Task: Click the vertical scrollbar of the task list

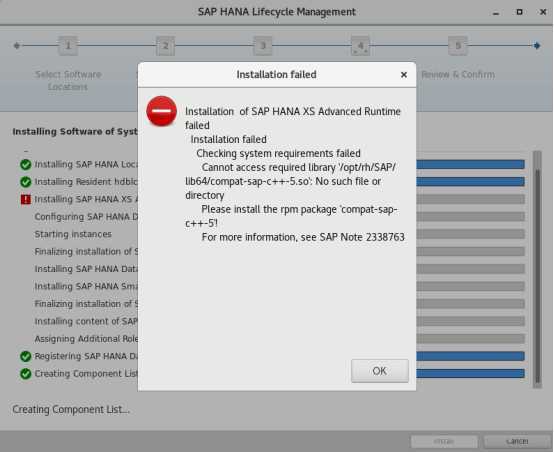Action: [537, 269]
